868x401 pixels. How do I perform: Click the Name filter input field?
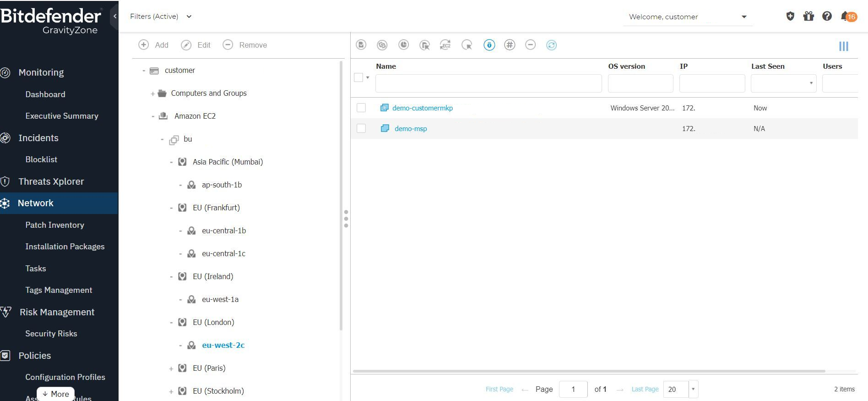pyautogui.click(x=488, y=83)
